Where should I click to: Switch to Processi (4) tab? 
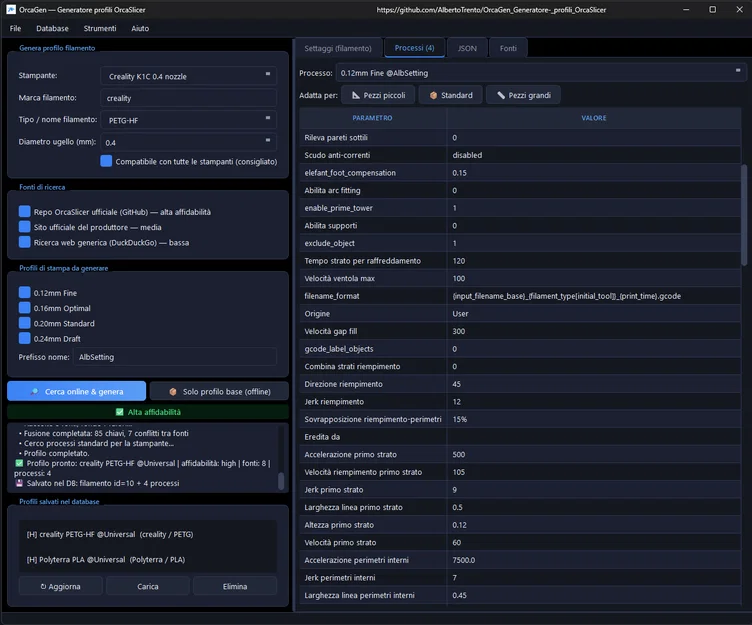414,48
